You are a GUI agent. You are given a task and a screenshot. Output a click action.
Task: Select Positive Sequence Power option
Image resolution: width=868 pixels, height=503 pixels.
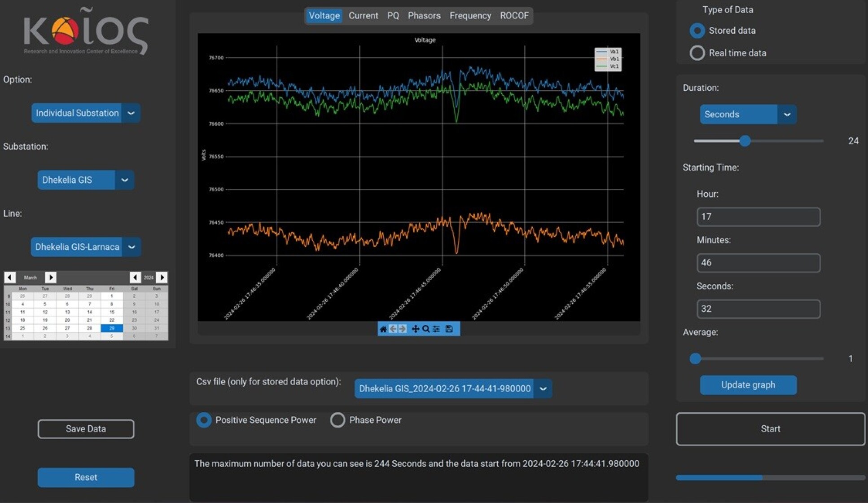click(x=204, y=420)
